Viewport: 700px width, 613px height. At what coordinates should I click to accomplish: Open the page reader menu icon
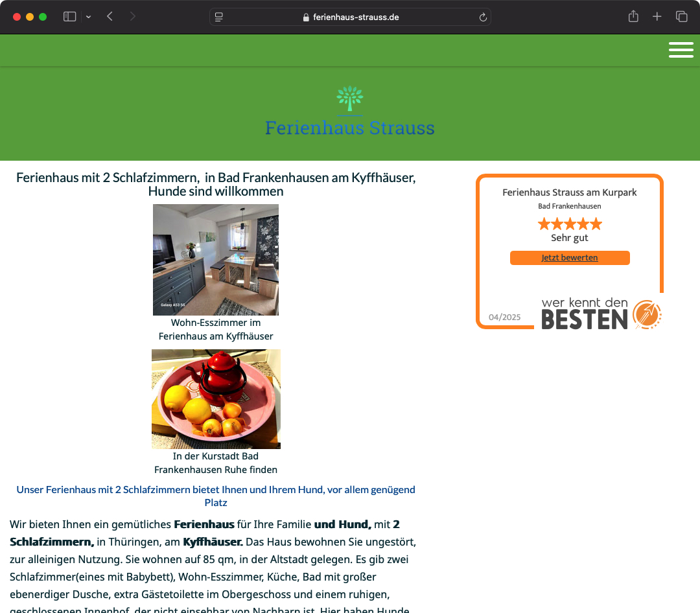[219, 17]
